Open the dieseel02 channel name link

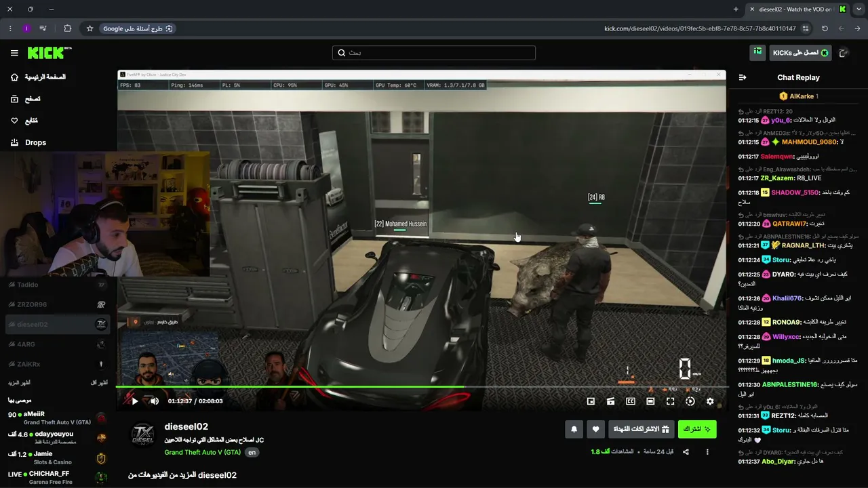pos(186,426)
